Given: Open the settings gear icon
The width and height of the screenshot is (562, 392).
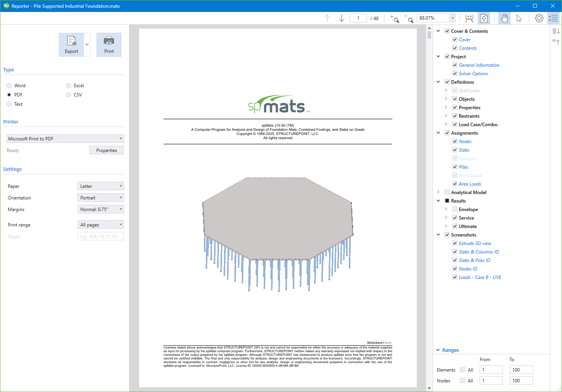Looking at the screenshot, I should click(539, 18).
